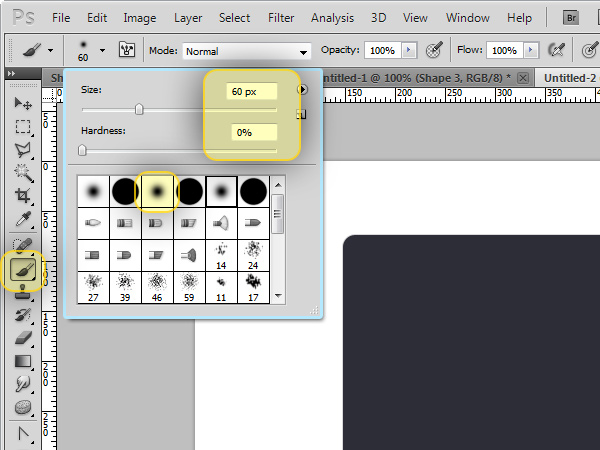Screen dimensions: 600x450
Task: Open the Edit menu
Action: (97, 18)
